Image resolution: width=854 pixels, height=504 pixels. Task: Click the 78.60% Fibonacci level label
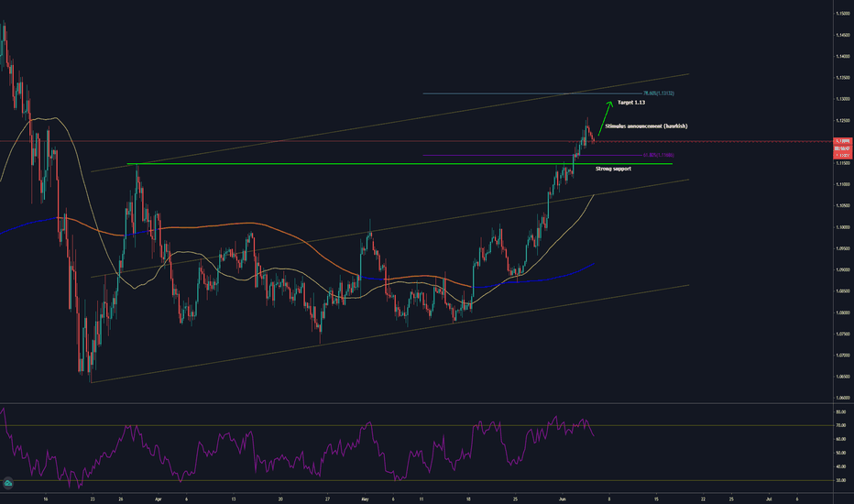659,93
